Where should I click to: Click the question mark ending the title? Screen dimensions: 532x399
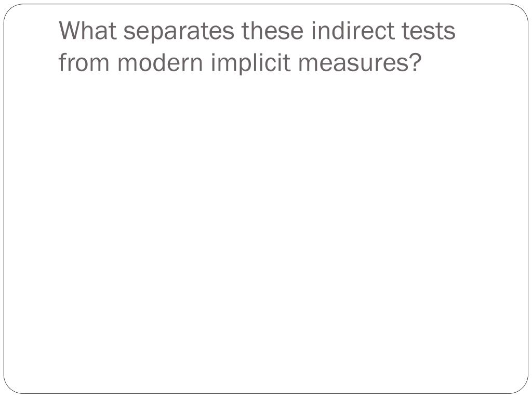(414, 62)
